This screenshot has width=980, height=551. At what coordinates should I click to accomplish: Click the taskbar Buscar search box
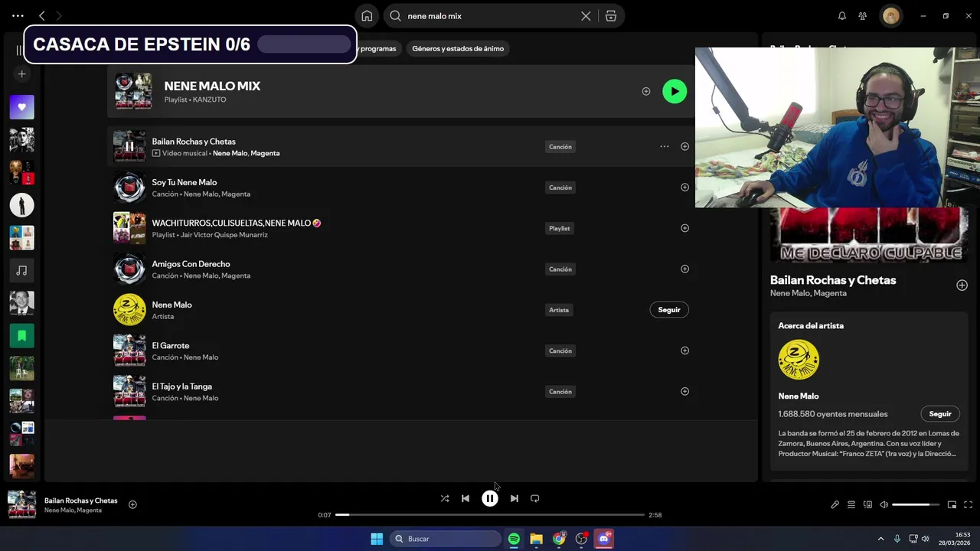coord(446,539)
